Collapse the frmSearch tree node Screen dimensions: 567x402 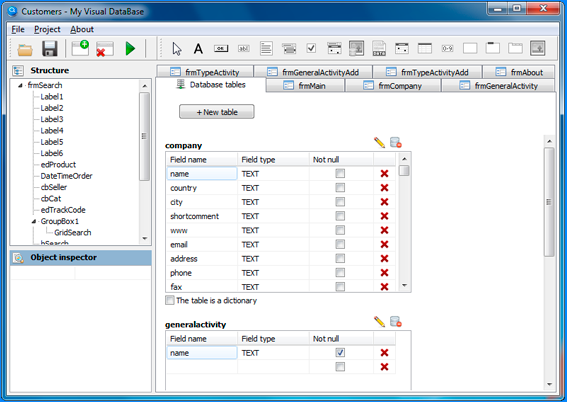pos(20,85)
